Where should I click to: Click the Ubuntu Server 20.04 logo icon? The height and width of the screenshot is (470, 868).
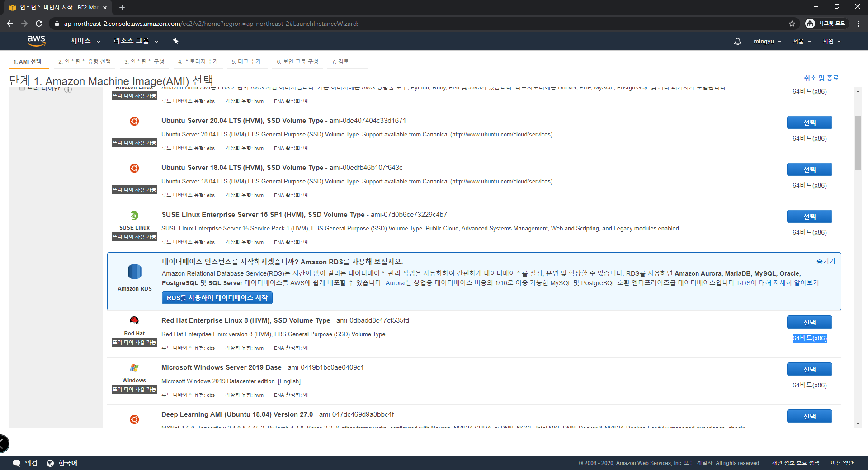point(134,121)
